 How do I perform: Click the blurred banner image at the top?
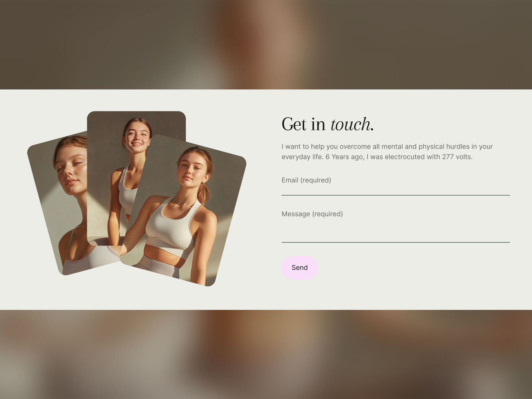266,45
